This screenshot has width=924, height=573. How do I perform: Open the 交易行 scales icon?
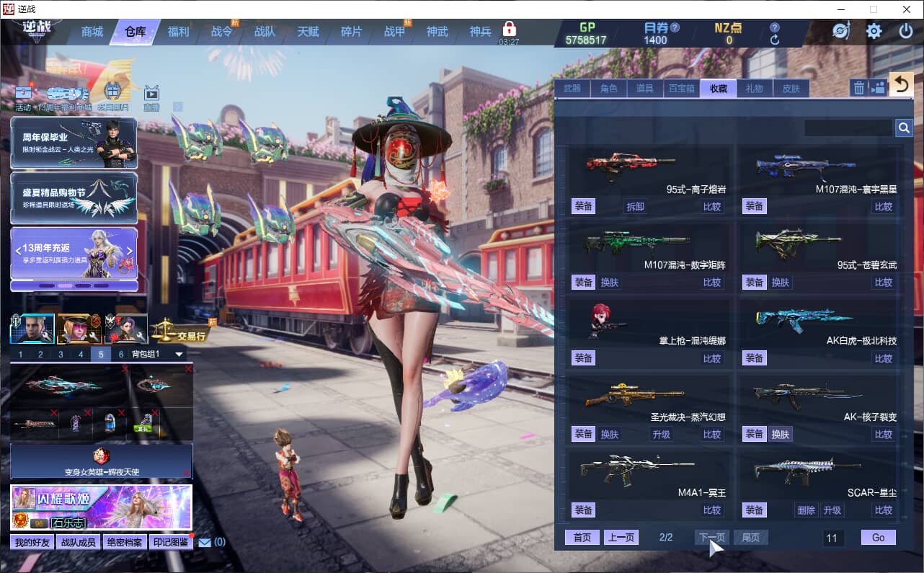point(181,330)
